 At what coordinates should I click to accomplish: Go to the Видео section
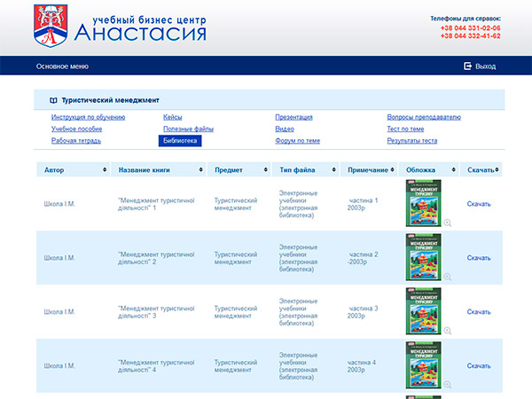[x=285, y=129]
